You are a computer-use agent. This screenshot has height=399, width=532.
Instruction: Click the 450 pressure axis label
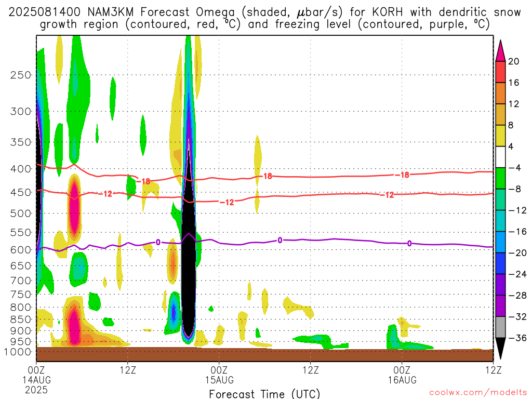[x=21, y=192]
